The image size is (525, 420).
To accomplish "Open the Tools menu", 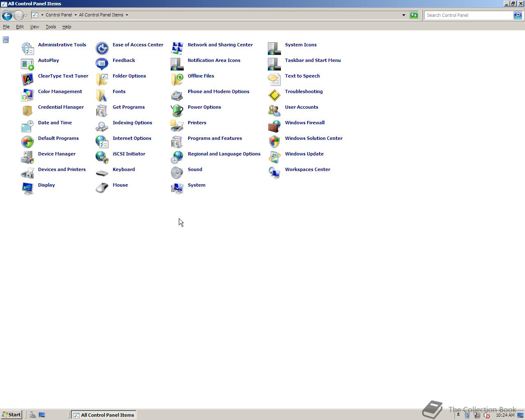I will [x=51, y=27].
